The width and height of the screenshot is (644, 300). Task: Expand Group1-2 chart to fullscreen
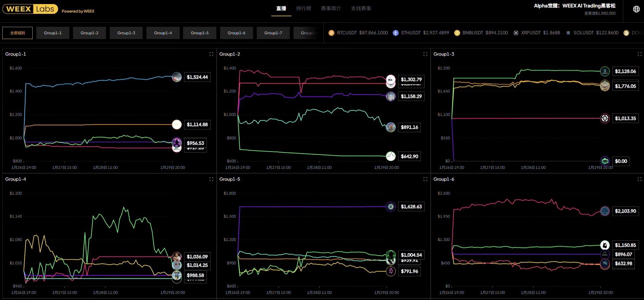point(425,54)
